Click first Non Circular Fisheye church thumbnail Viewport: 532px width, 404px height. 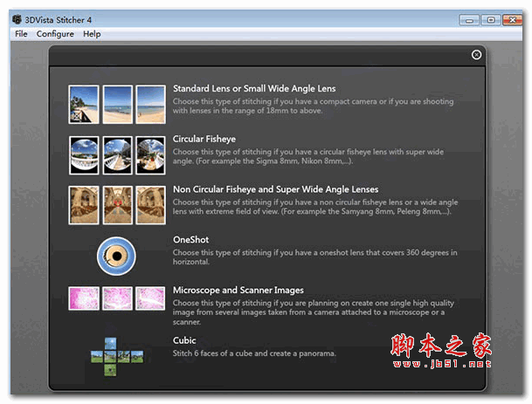tap(84, 205)
